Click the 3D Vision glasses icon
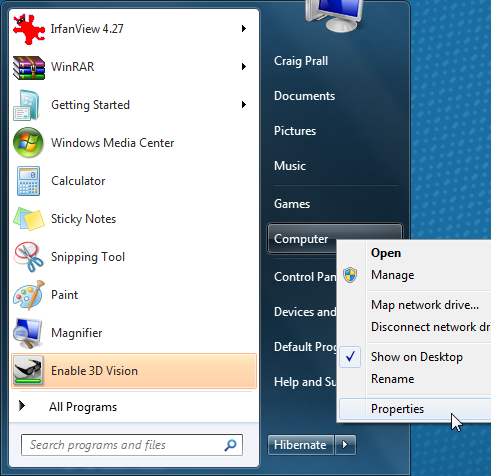 point(28,371)
